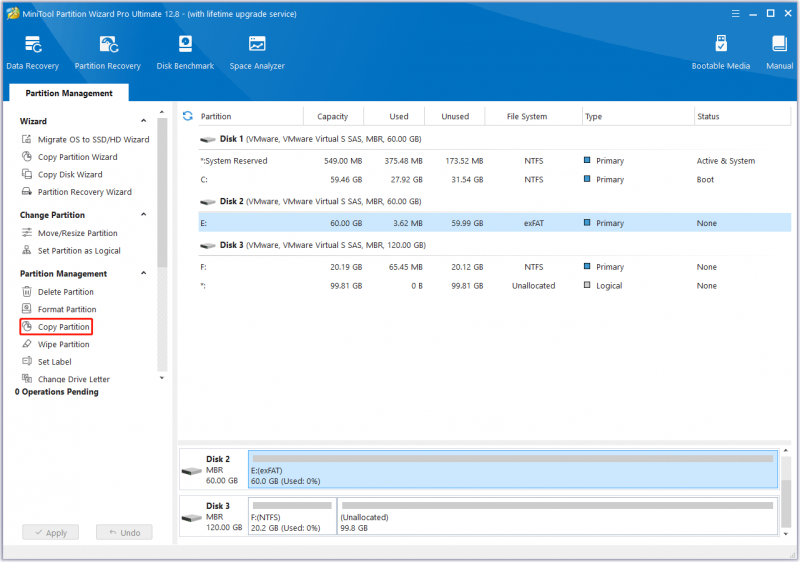Open Space Analyzer tool
Image resolution: width=800 pixels, height=562 pixels.
257,53
